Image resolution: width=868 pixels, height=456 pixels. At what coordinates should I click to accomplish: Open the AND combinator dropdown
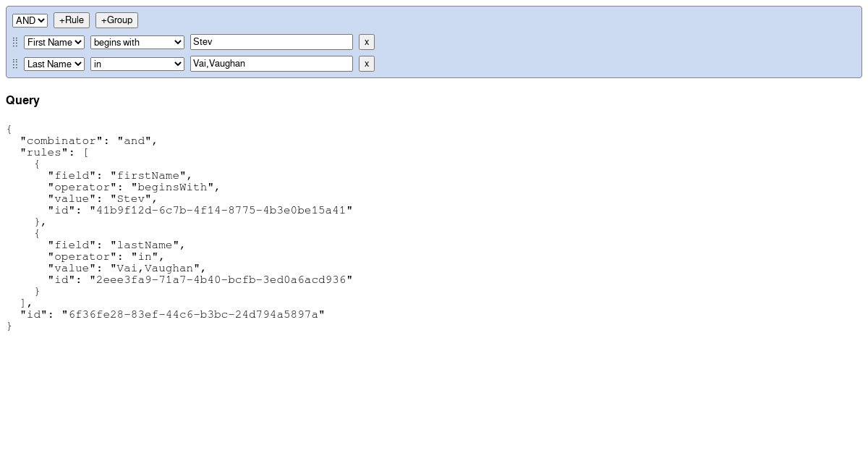29,20
